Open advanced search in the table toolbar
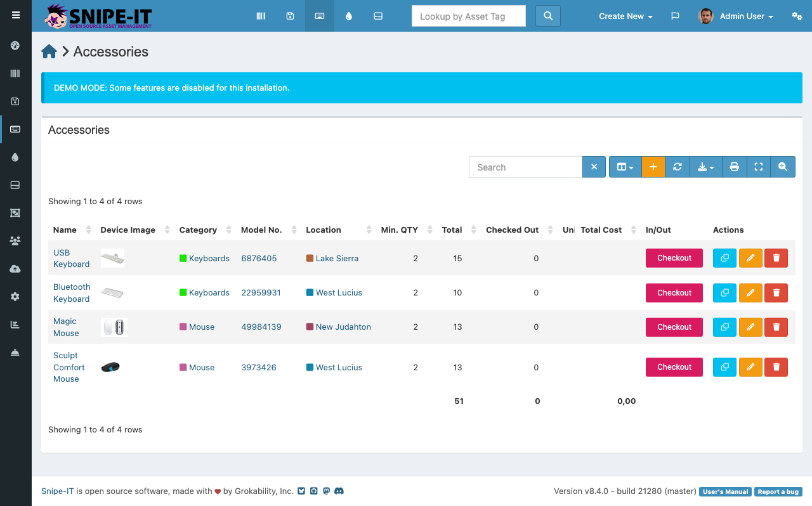 [783, 167]
